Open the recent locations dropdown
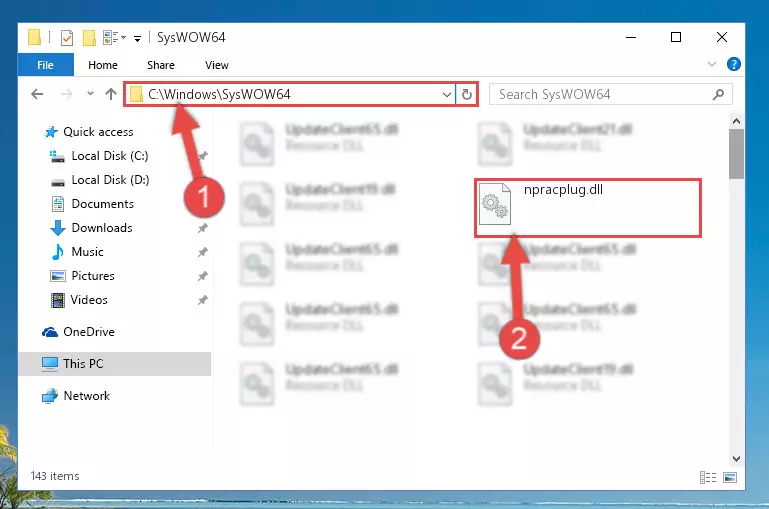 [x=90, y=93]
